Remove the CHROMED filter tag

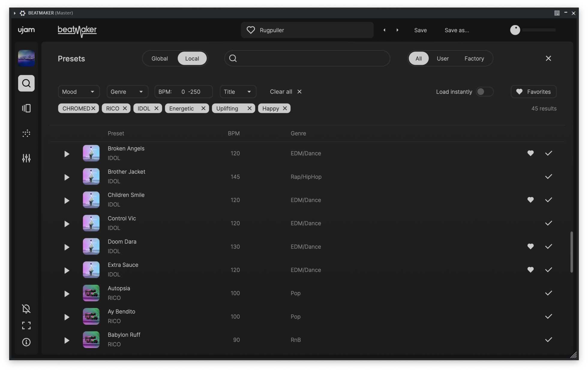[93, 108]
